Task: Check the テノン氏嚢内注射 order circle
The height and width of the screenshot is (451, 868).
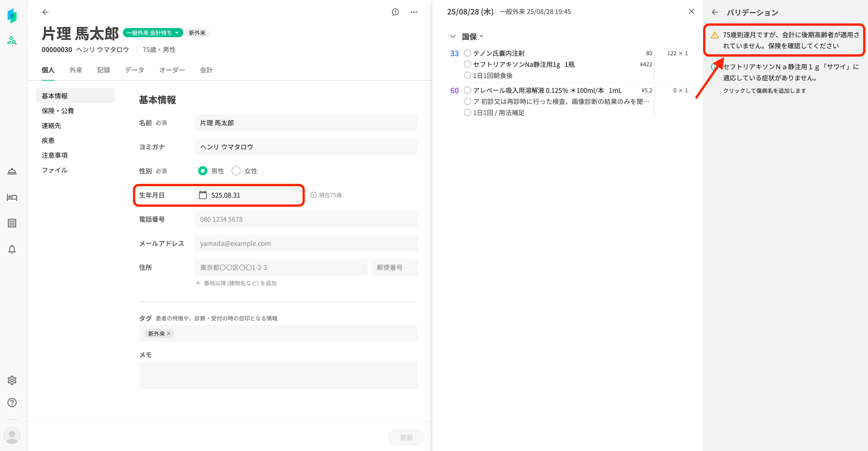Action: (x=467, y=53)
